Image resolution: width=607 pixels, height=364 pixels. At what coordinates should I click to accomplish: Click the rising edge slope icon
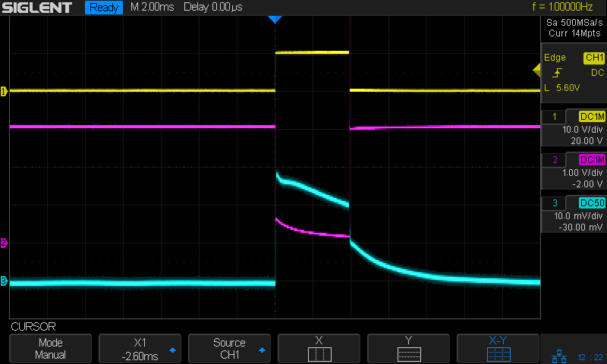click(558, 73)
